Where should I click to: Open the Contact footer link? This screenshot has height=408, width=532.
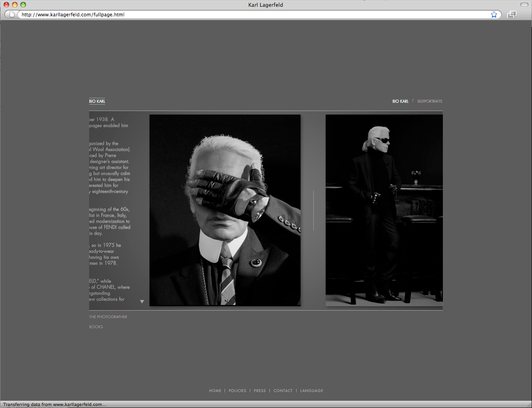pyautogui.click(x=283, y=391)
